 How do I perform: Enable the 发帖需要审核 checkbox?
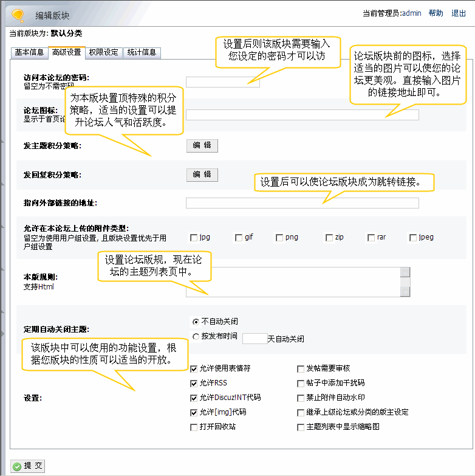(x=301, y=368)
